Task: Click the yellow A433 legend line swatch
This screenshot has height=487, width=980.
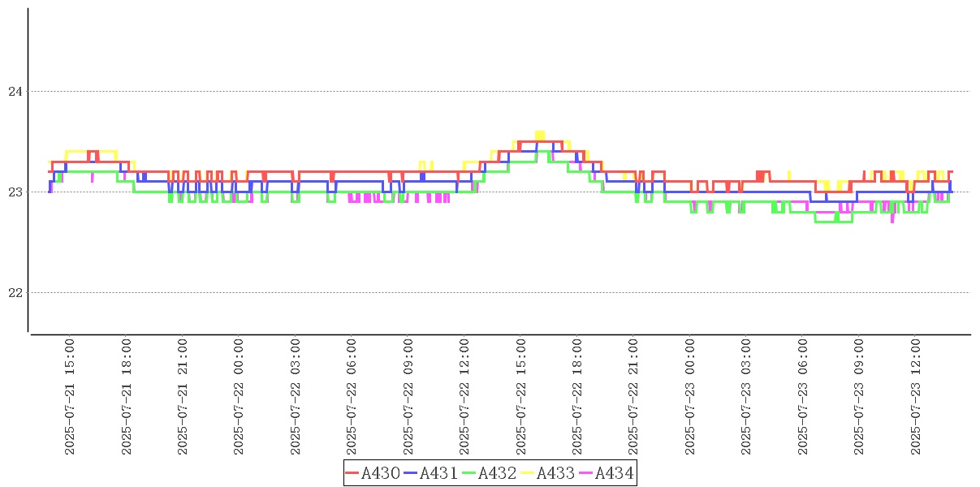Action: [x=528, y=473]
